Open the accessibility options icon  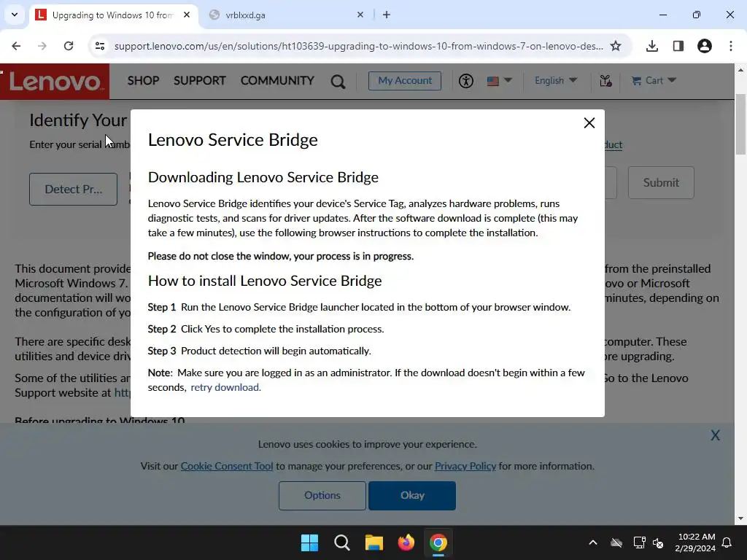(465, 80)
